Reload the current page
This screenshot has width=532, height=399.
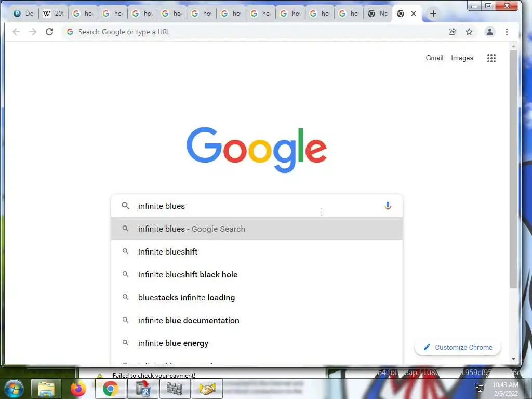[49, 32]
